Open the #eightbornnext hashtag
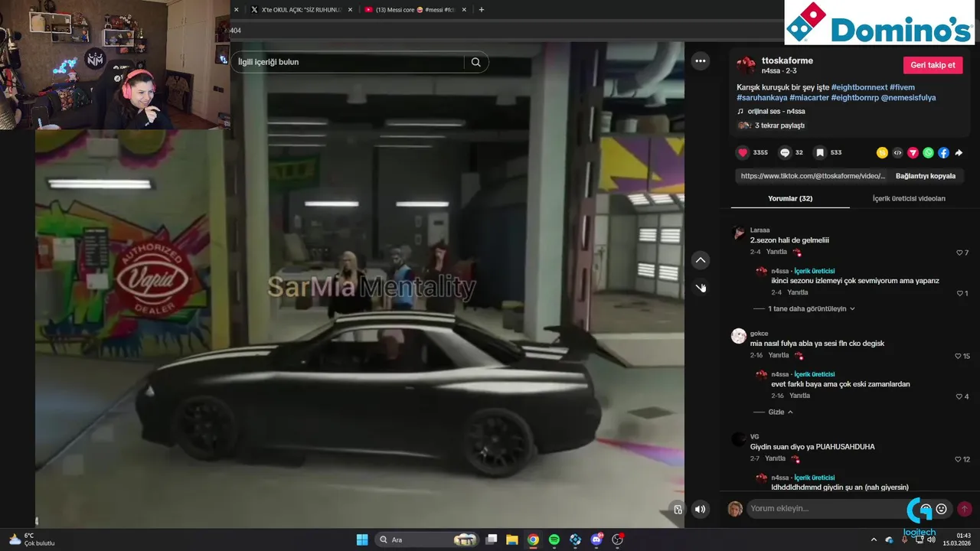This screenshot has height=551, width=980. point(859,87)
